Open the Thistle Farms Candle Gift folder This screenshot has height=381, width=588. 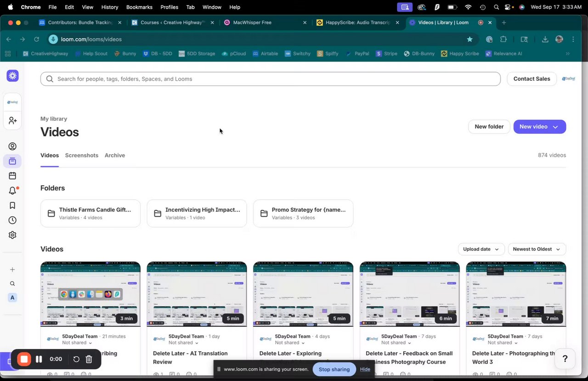90,213
